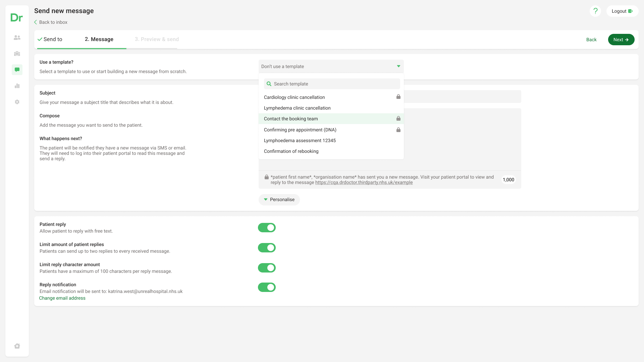Open help using the question mark icon
This screenshot has width=644, height=362.
595,11
